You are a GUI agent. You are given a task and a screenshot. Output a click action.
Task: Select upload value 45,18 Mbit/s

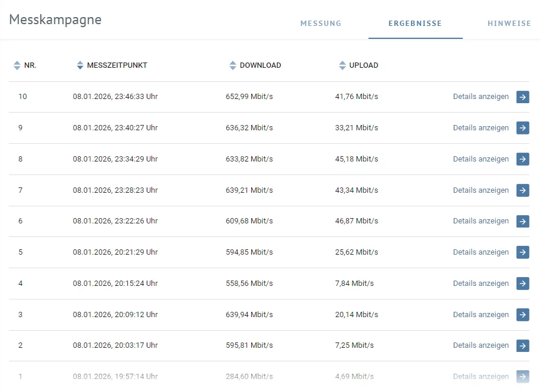click(x=357, y=159)
